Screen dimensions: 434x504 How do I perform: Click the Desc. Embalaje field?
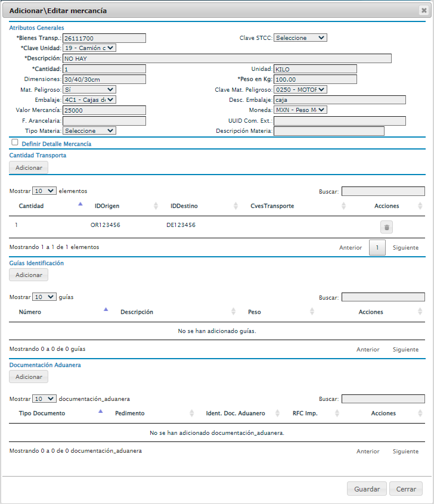pyautogui.click(x=340, y=100)
